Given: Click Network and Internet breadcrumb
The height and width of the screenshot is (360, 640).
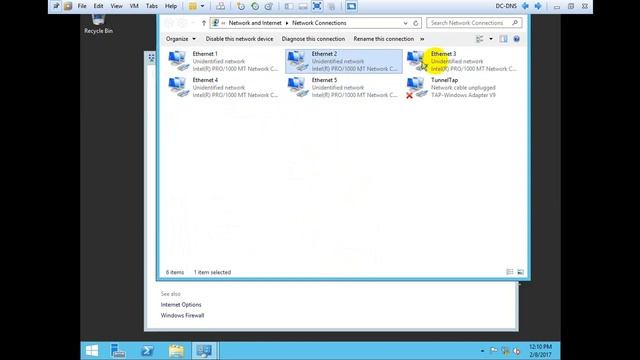Looking at the screenshot, I should 255,23.
